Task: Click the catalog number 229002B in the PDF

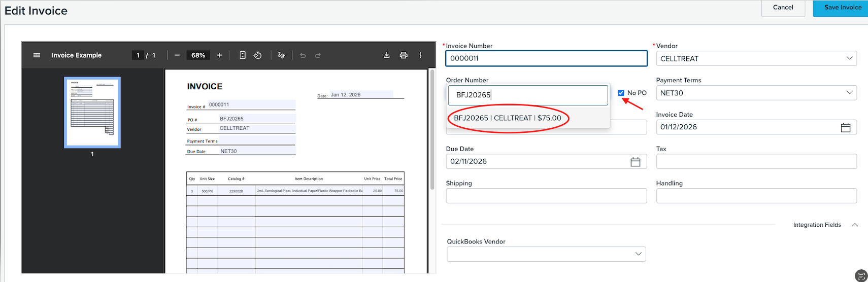Action: (236, 191)
